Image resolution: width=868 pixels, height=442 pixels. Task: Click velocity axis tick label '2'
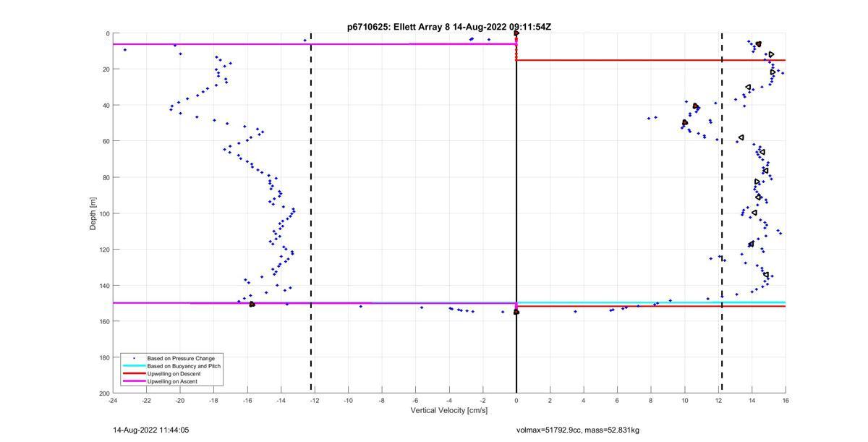(550, 400)
